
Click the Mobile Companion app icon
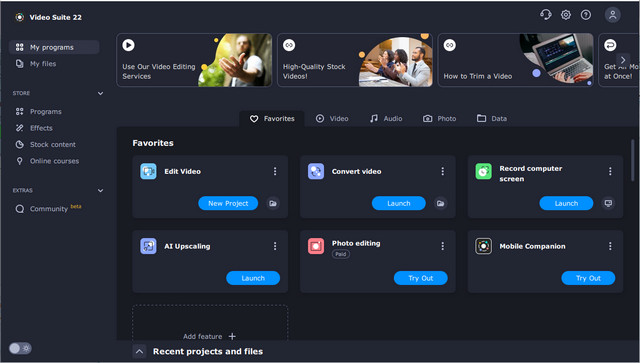[484, 246]
